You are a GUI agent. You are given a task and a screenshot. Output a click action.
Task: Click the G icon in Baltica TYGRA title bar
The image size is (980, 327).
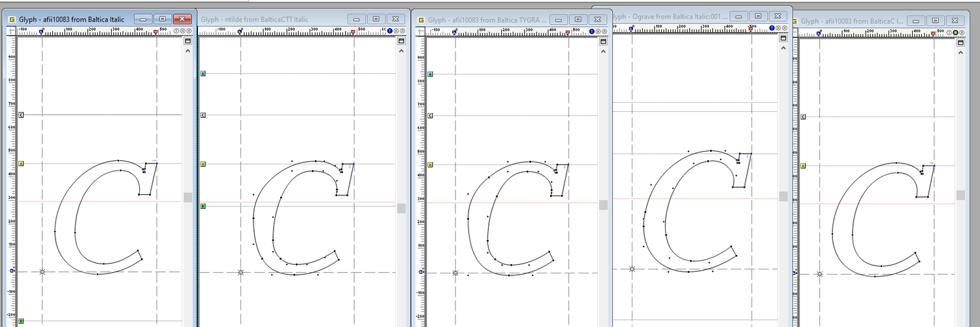pos(421,20)
